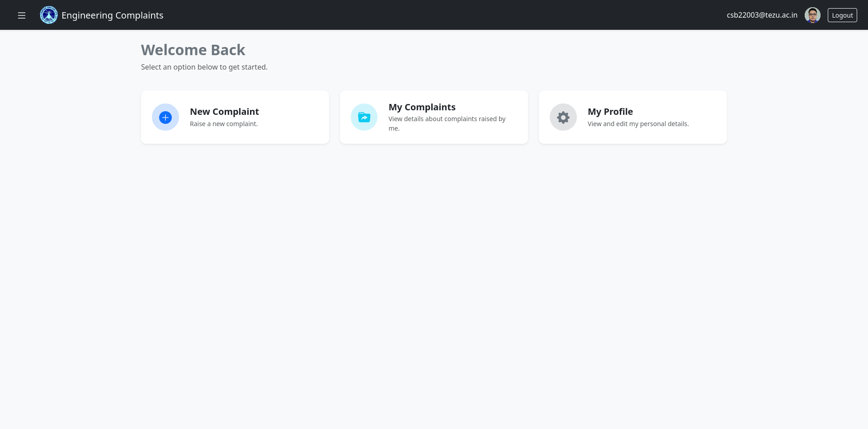Click the blue plus New Complaint icon
The height and width of the screenshot is (429, 868).
[165, 118]
